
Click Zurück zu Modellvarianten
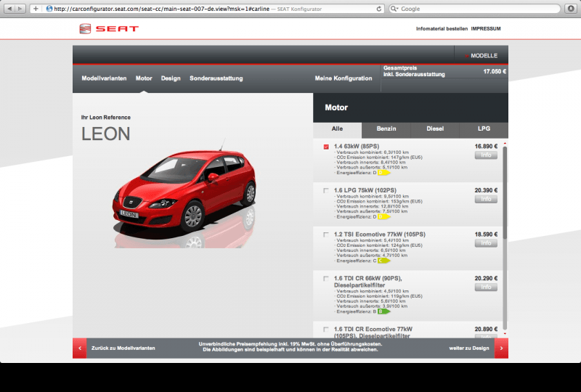[x=123, y=348]
